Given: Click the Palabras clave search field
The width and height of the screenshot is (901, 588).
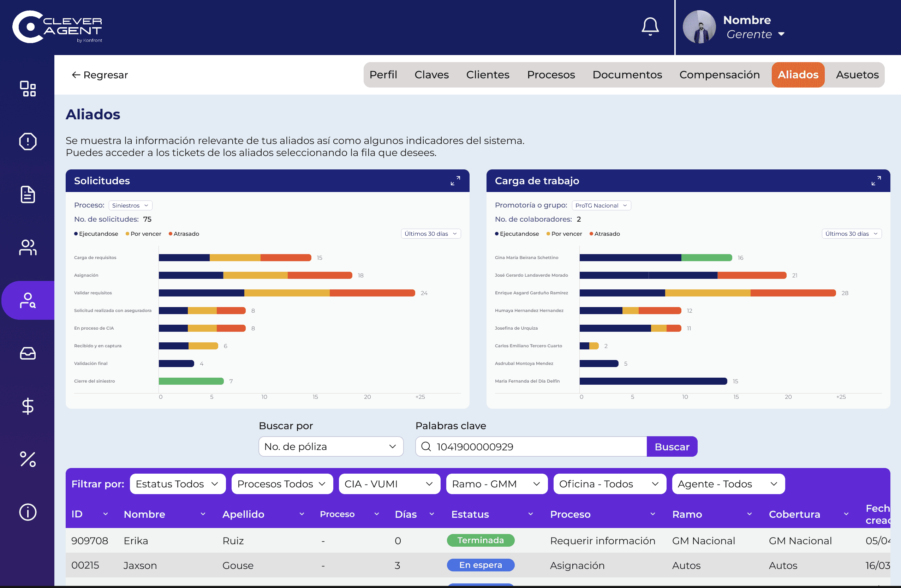Looking at the screenshot, I should pyautogui.click(x=531, y=446).
